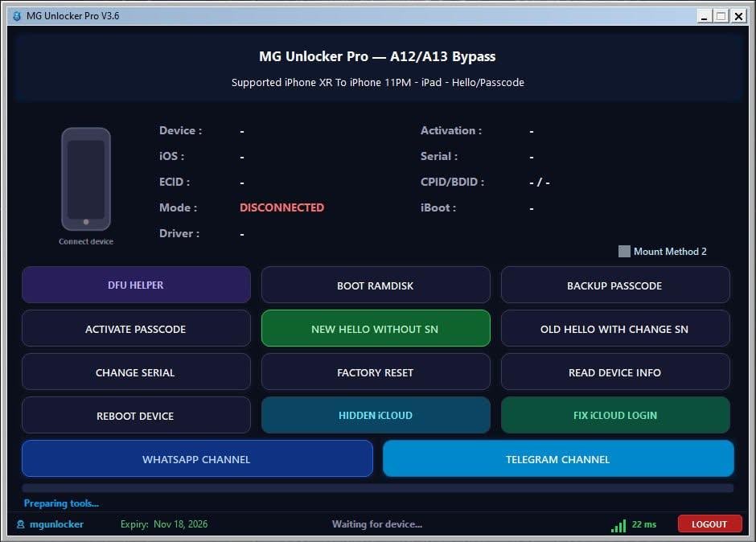Click the Supported iPhone XR subtitle text
The image size is (756, 542).
[377, 83]
